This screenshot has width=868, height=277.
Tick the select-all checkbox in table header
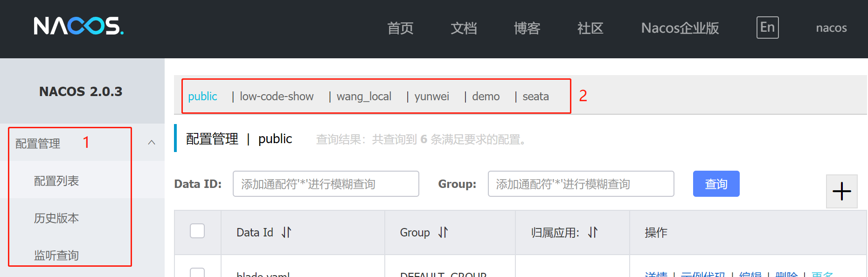197,231
